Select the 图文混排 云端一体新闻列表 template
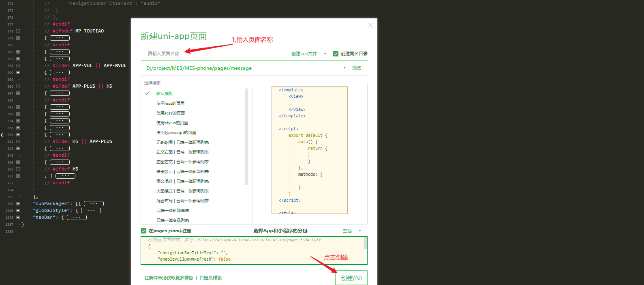The height and width of the screenshot is (285, 644). 183,181
